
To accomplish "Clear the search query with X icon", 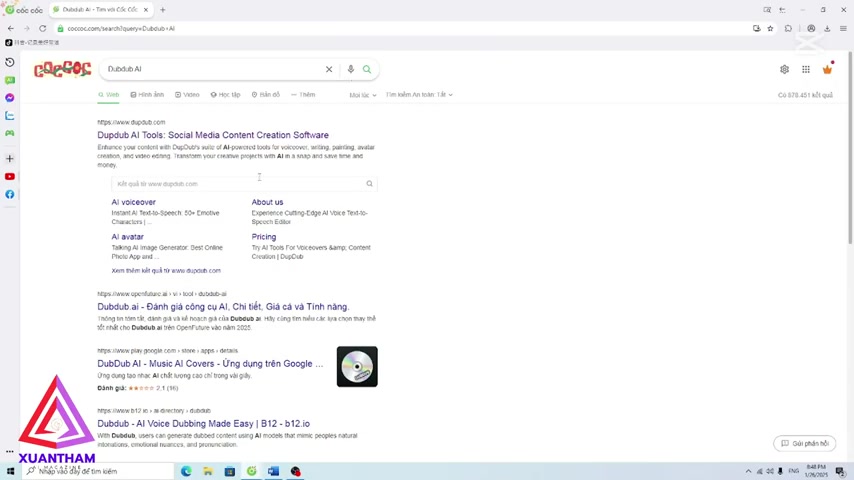I will click(x=329, y=69).
